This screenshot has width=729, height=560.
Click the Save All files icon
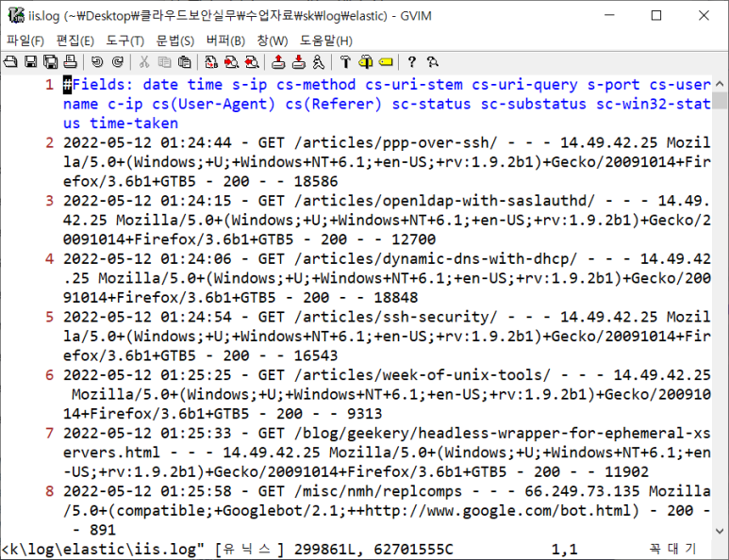(x=50, y=62)
